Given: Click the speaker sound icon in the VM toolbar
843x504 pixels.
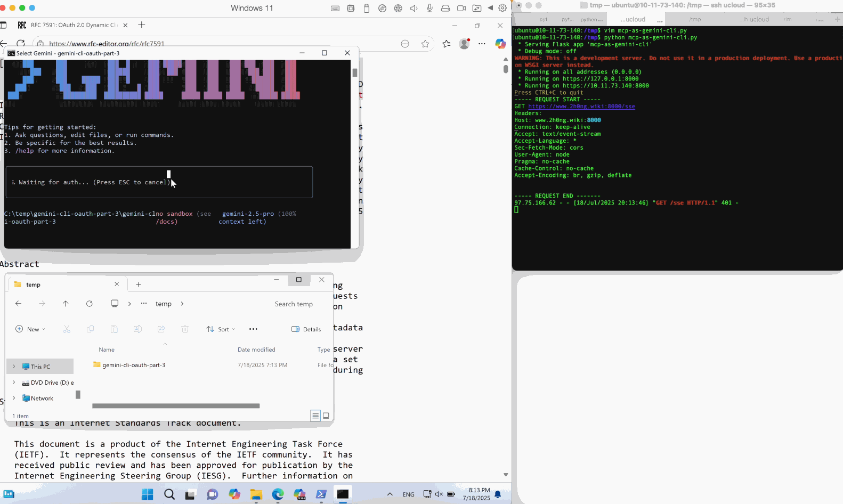Looking at the screenshot, I should click(x=414, y=8).
